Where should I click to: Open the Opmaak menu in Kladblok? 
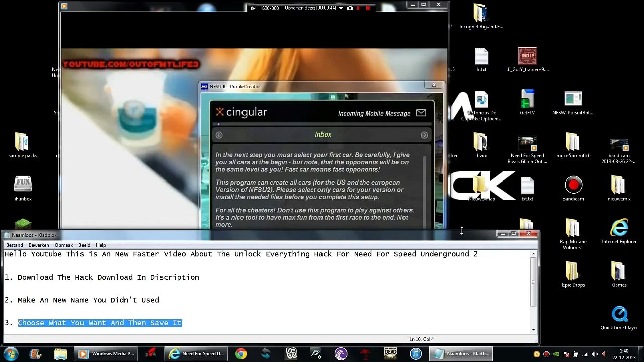[64, 245]
